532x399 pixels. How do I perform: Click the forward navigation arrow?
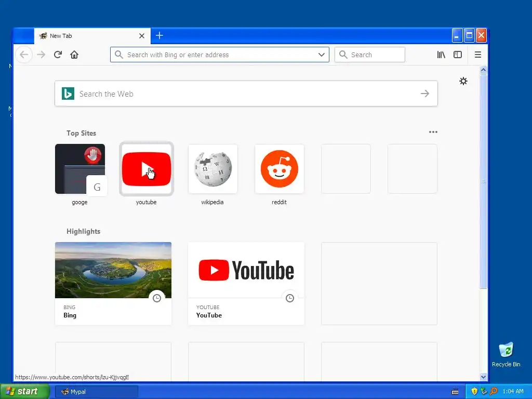(41, 55)
